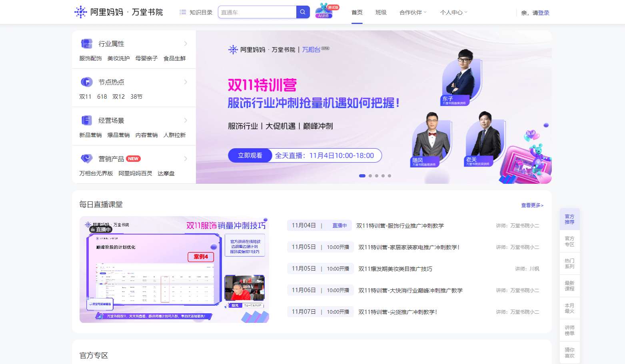Jump to 猜你喜欢 in the side navigation

coord(569,352)
